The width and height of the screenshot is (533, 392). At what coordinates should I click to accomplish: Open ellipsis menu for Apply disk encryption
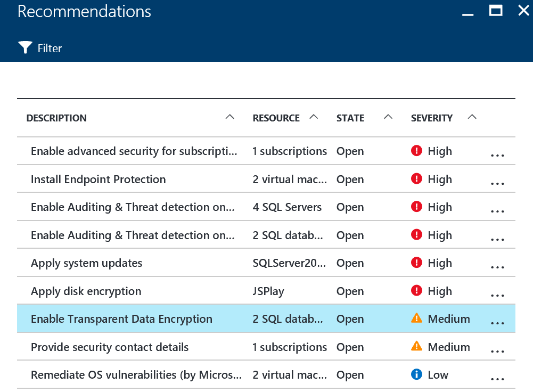coord(497,295)
